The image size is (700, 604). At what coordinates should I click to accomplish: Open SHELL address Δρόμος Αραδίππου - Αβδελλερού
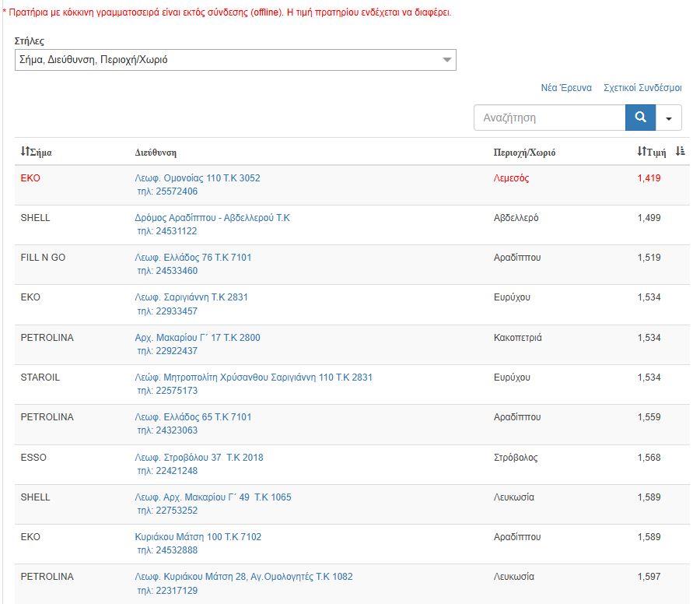tap(212, 218)
